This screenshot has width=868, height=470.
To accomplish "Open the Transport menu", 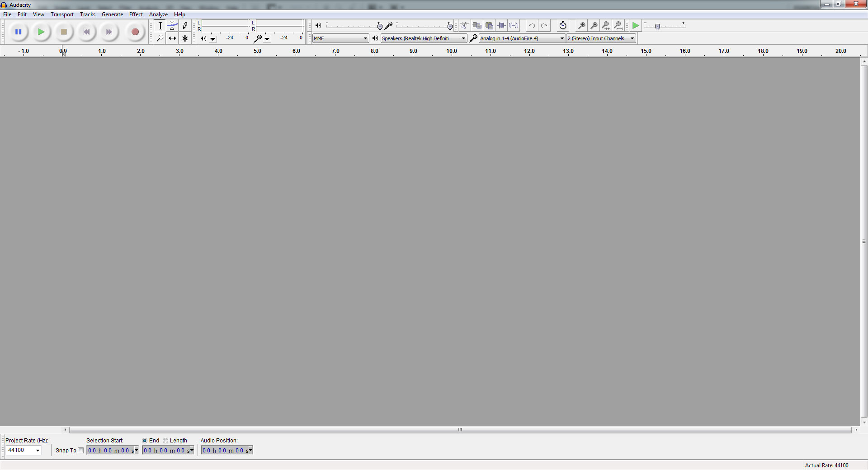I will 62,14.
